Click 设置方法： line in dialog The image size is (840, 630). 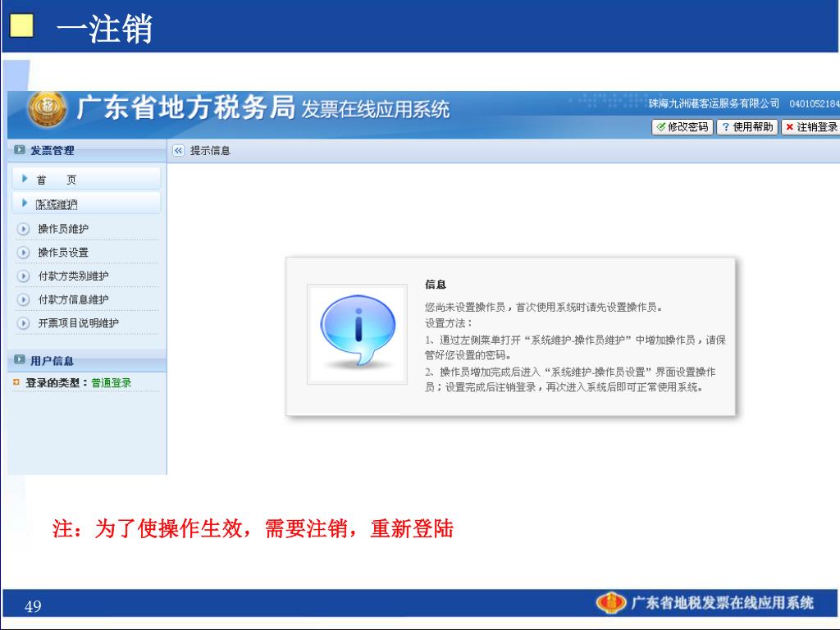point(449,323)
